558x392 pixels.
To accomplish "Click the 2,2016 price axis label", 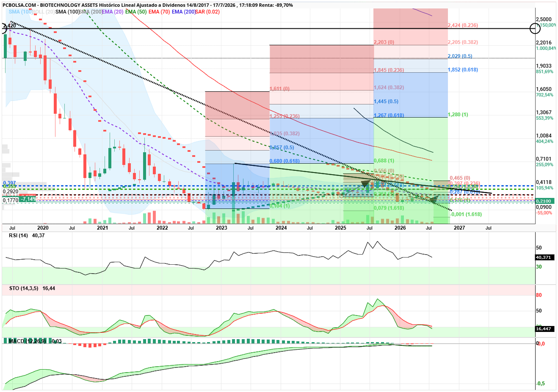I will coord(544,43).
